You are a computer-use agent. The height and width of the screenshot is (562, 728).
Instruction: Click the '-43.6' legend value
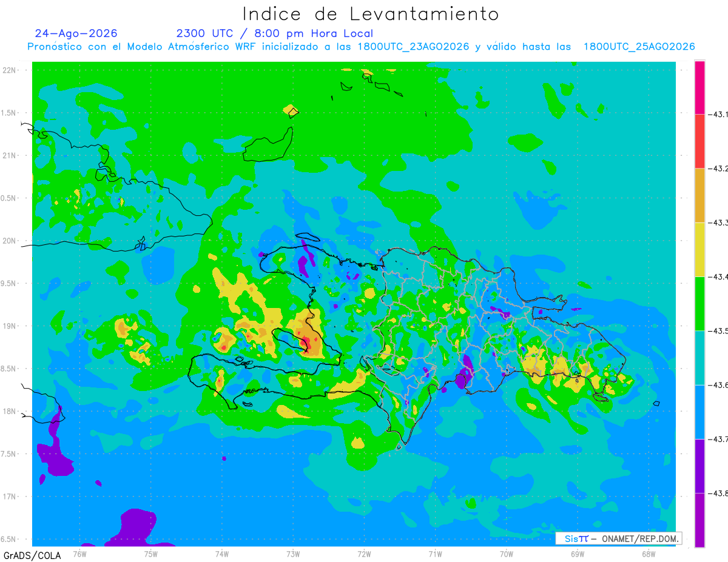pos(719,386)
